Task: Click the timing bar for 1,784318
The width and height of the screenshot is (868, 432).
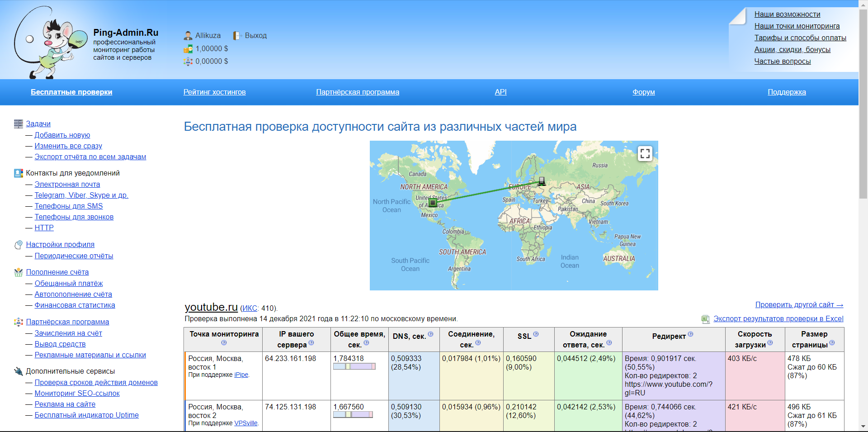Action: 354,366
